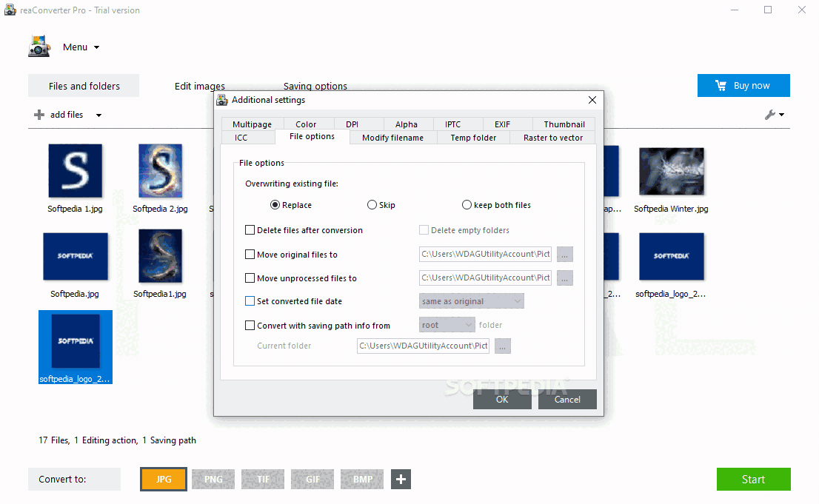Enable Delete files after conversion

pyautogui.click(x=250, y=229)
